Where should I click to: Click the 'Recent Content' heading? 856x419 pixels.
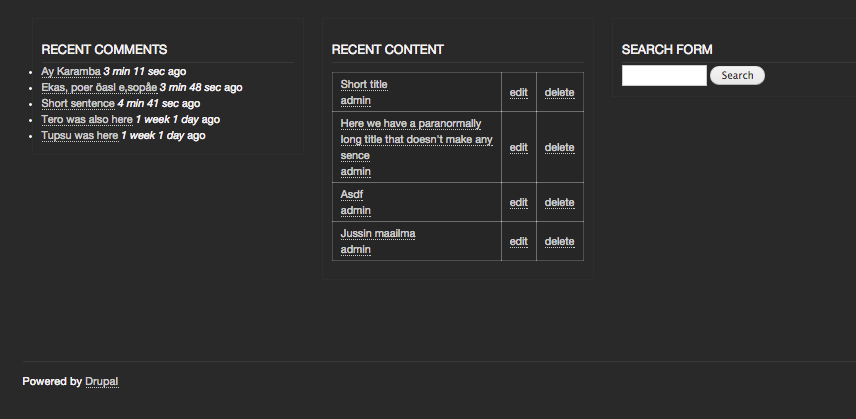388,50
